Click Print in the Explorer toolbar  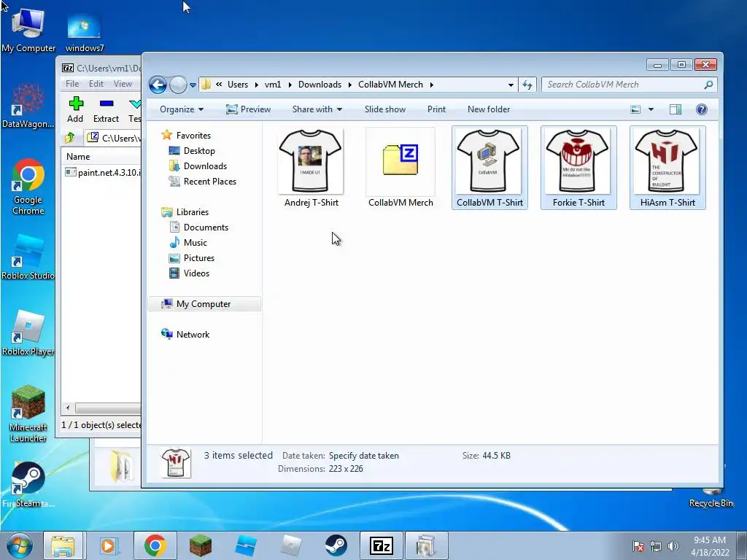(436, 109)
